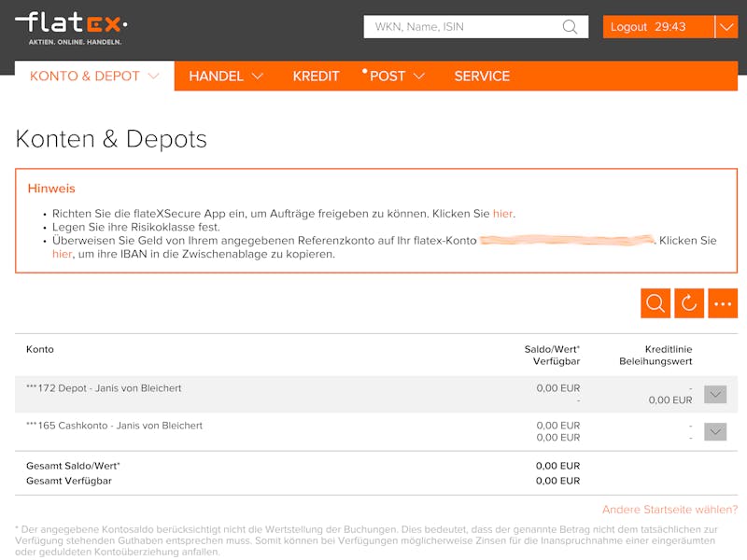Click the 'Gesamt Verfügbar' label
The image size is (747, 560).
pyautogui.click(x=69, y=481)
